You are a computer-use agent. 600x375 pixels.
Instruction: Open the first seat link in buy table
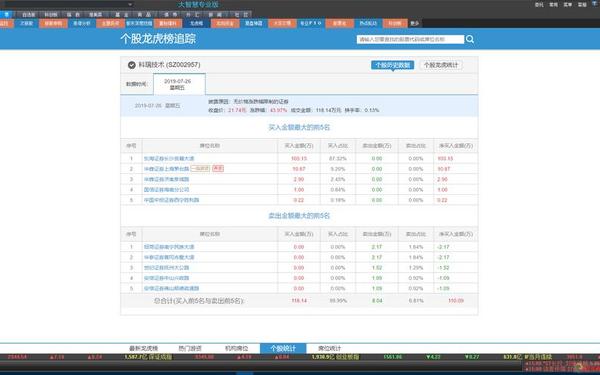[169, 158]
